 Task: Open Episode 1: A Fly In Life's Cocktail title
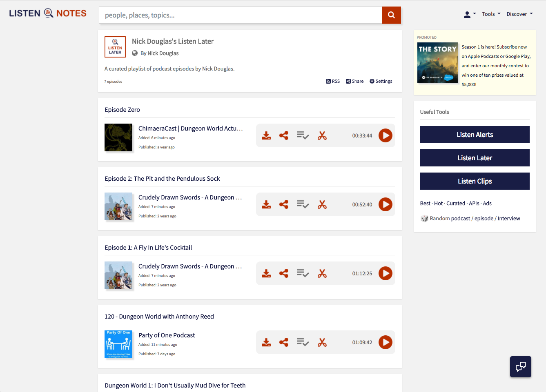pyautogui.click(x=148, y=248)
